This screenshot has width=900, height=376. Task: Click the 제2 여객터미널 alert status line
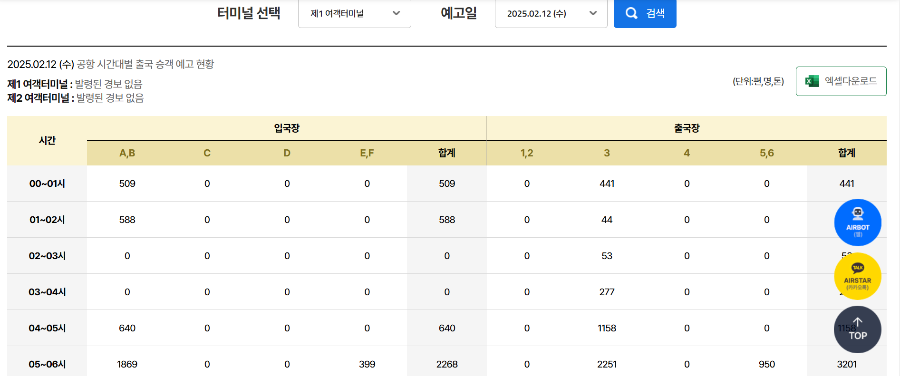tap(75, 98)
